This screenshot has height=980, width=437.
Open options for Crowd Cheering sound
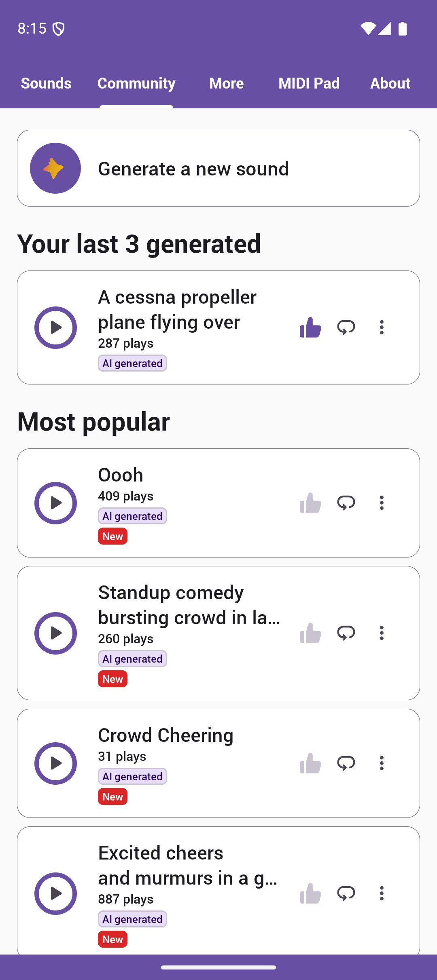coord(382,763)
